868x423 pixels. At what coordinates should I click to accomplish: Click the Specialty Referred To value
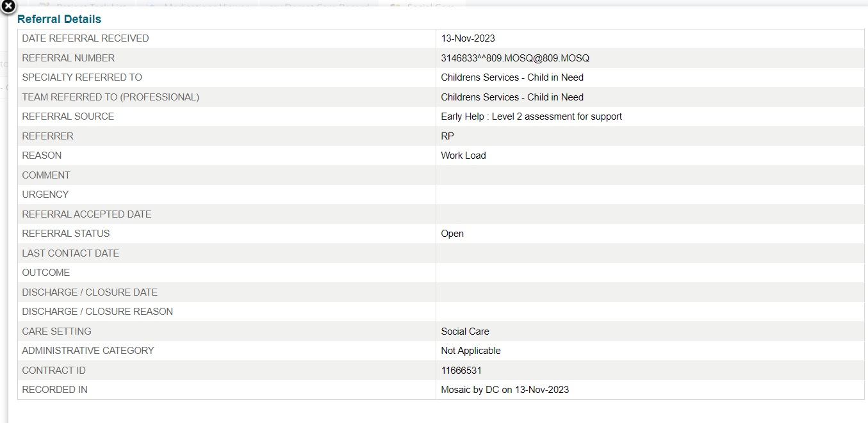tap(512, 77)
